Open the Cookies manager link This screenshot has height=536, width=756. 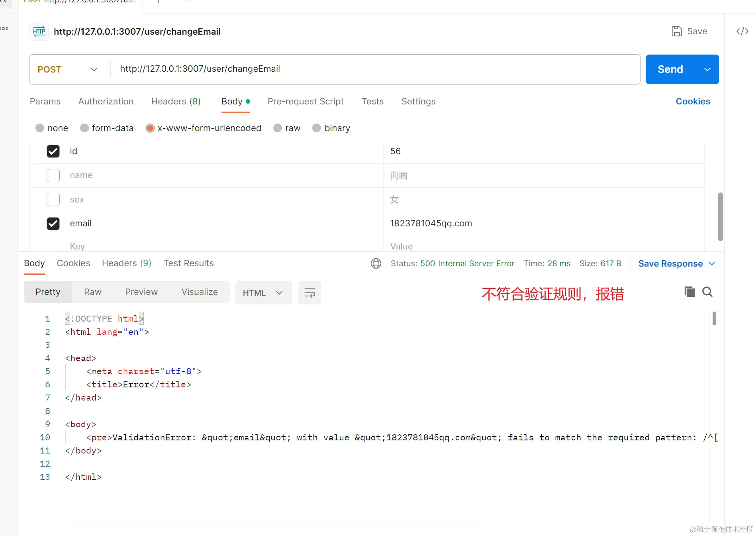point(693,102)
